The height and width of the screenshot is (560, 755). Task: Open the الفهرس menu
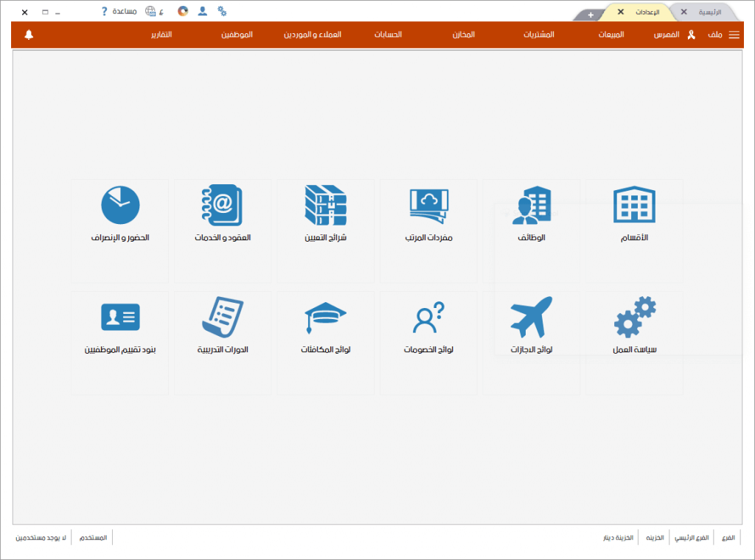click(667, 35)
